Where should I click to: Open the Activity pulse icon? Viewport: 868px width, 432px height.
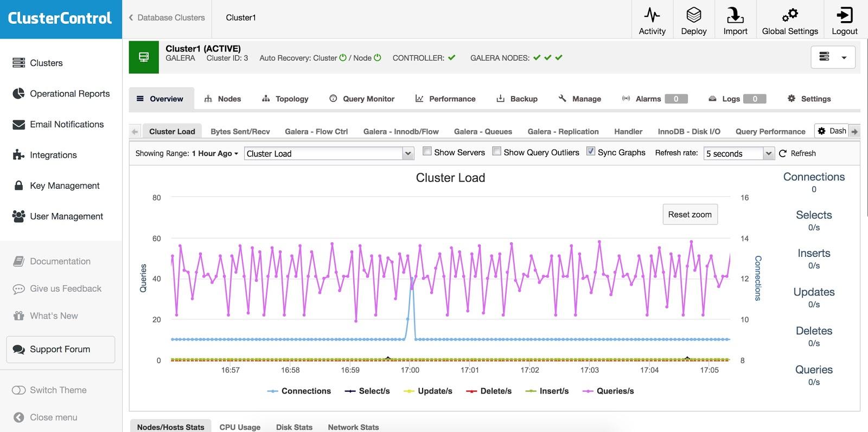(652, 15)
